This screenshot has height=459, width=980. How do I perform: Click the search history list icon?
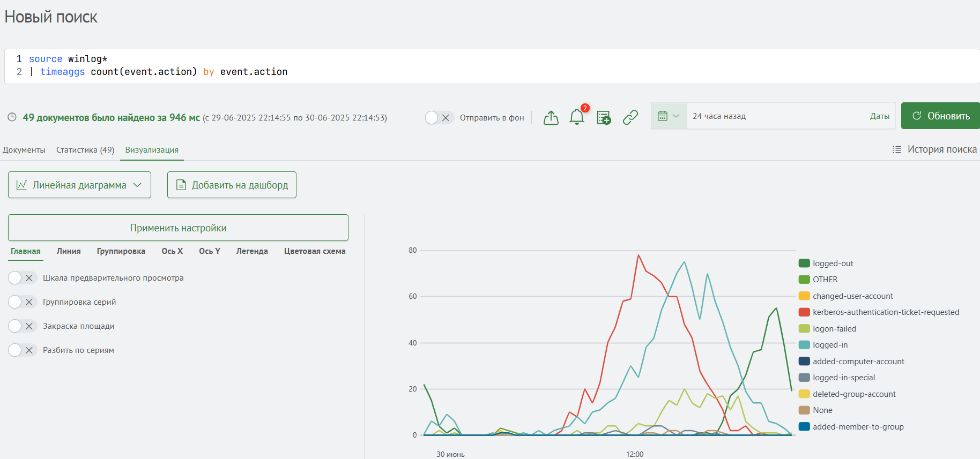point(896,149)
